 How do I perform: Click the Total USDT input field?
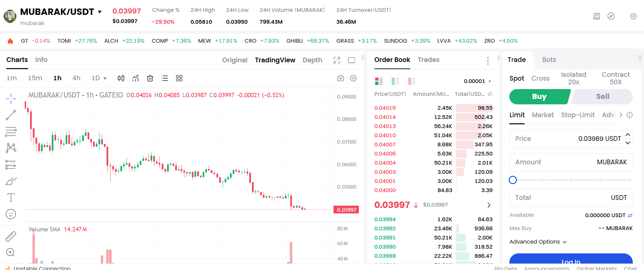coord(571,198)
